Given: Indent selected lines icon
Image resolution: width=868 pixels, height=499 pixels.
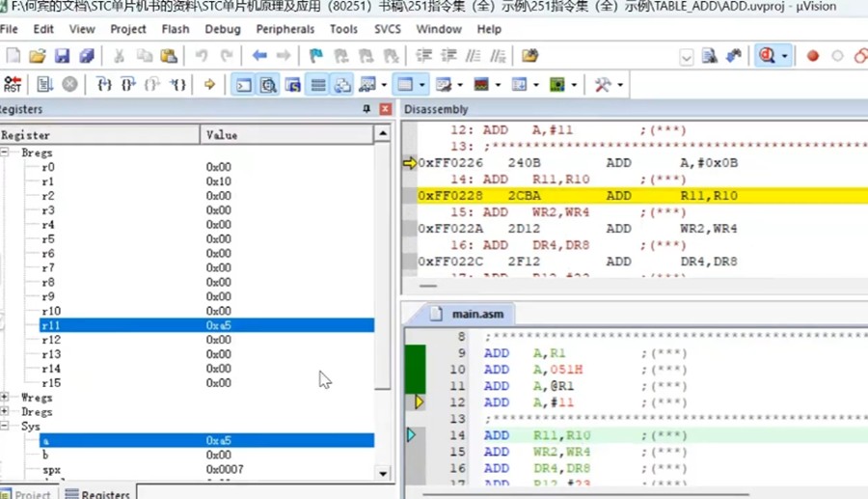Looking at the screenshot, I should [424, 56].
